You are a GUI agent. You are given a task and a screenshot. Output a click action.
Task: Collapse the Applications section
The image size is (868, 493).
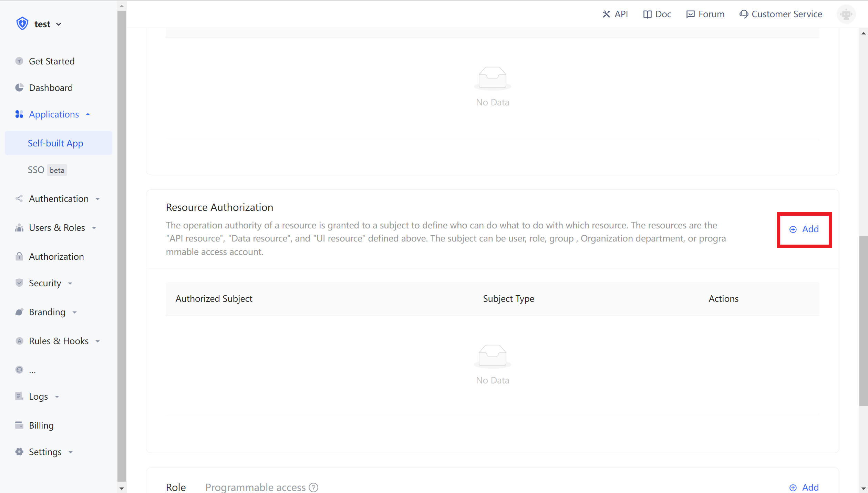(88, 114)
